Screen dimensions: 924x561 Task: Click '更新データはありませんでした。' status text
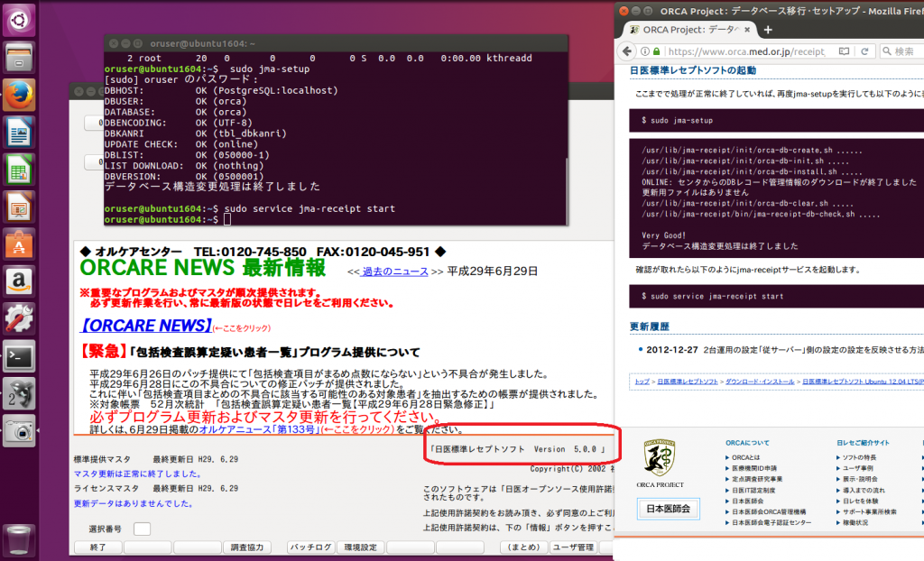[134, 504]
